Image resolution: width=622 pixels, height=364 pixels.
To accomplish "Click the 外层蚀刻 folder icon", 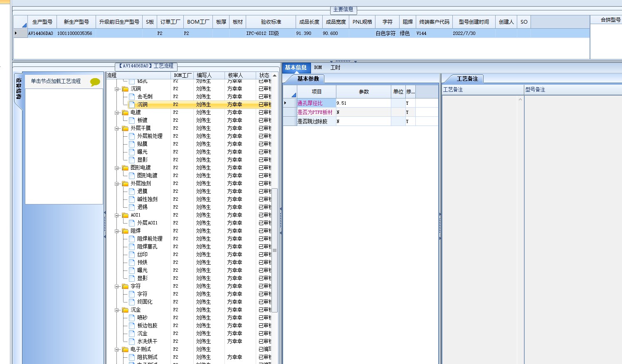I will click(x=125, y=184).
